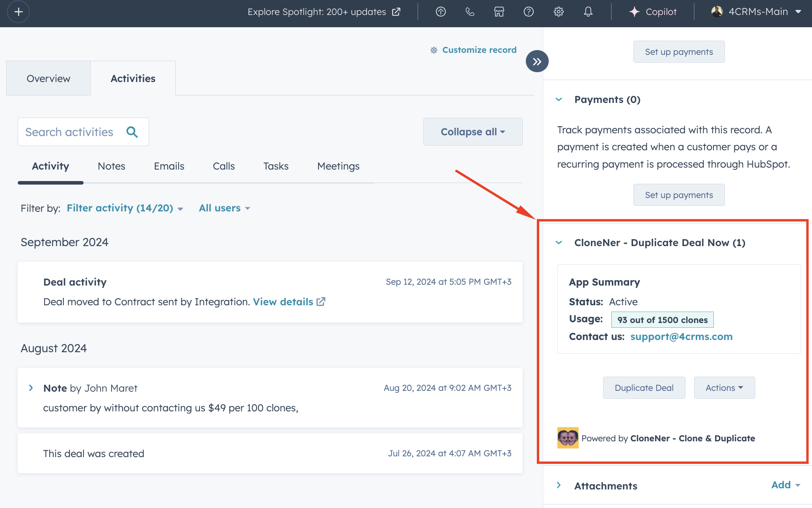Switch to the Notes tab

click(111, 166)
